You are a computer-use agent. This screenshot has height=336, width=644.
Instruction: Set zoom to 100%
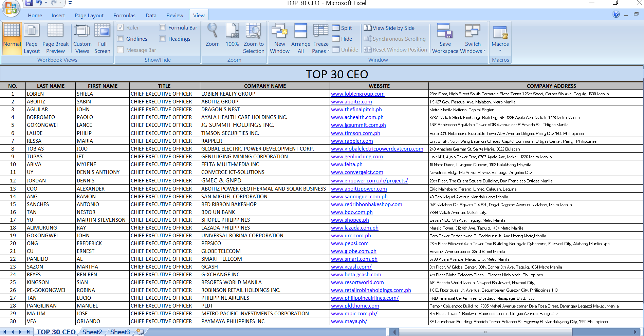(232, 35)
